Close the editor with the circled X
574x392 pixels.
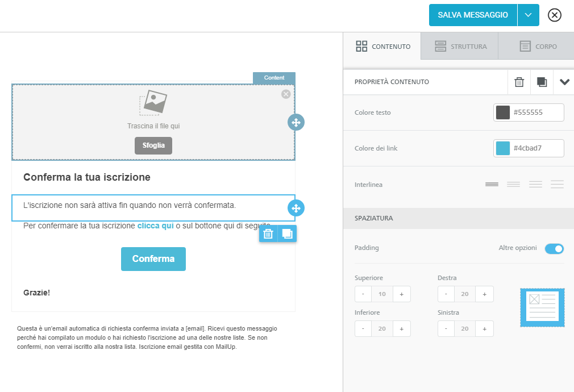click(554, 15)
